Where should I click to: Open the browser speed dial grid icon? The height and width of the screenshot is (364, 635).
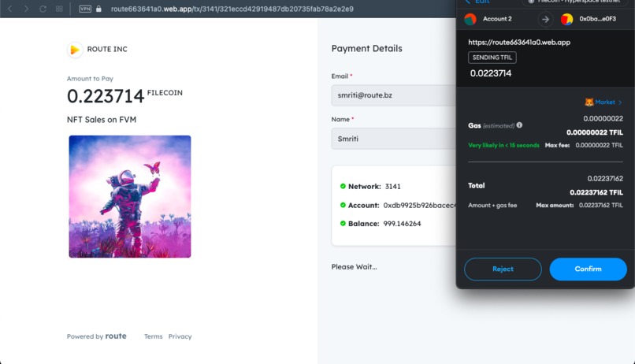59,9
